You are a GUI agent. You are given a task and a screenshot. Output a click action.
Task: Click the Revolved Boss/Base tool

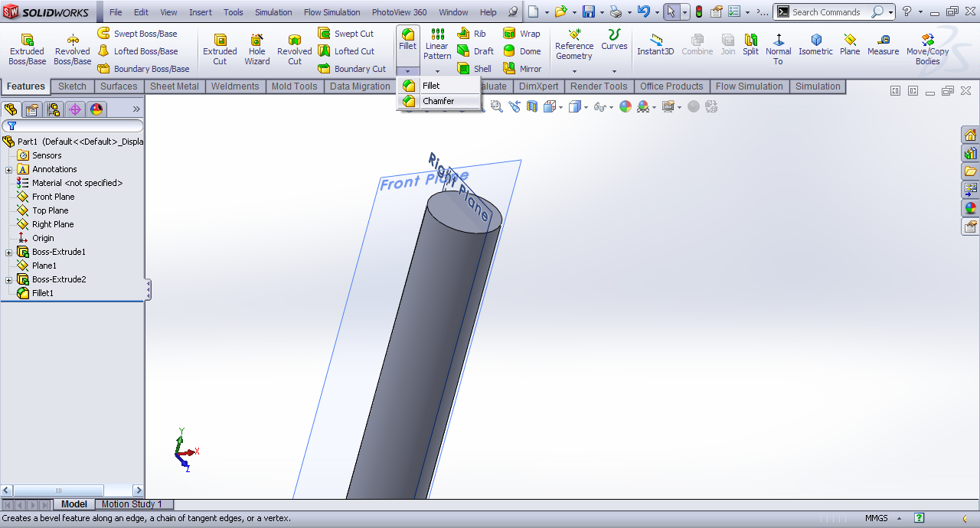(73, 50)
